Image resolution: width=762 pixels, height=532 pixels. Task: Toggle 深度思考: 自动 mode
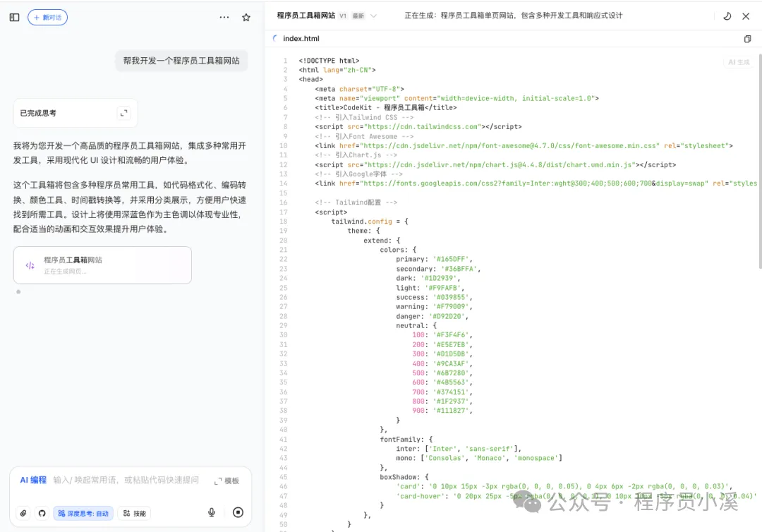click(83, 513)
